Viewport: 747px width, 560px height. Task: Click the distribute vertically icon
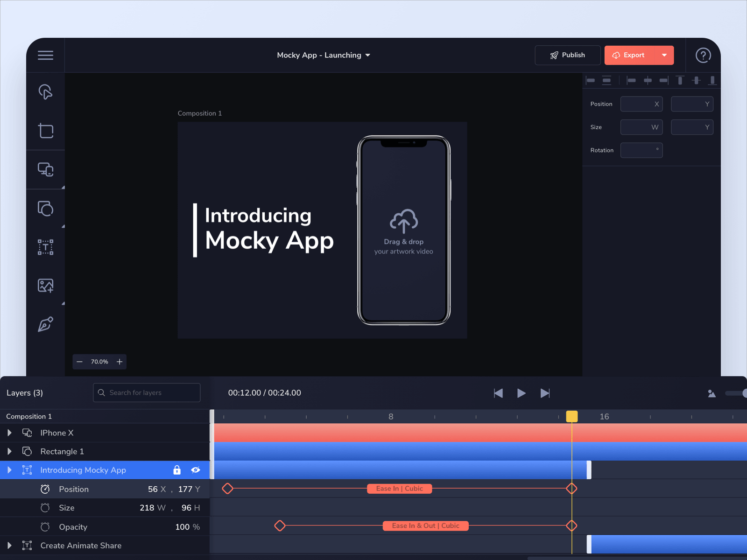coord(606,80)
